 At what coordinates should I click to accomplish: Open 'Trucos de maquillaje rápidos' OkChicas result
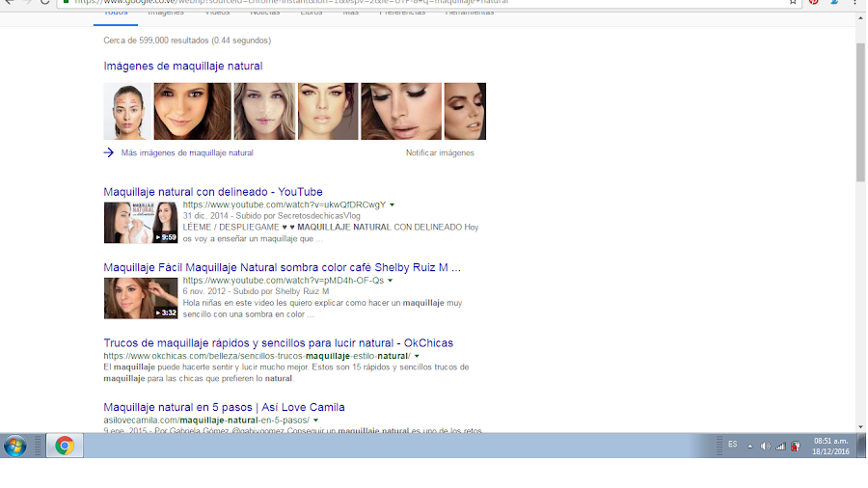(278, 342)
